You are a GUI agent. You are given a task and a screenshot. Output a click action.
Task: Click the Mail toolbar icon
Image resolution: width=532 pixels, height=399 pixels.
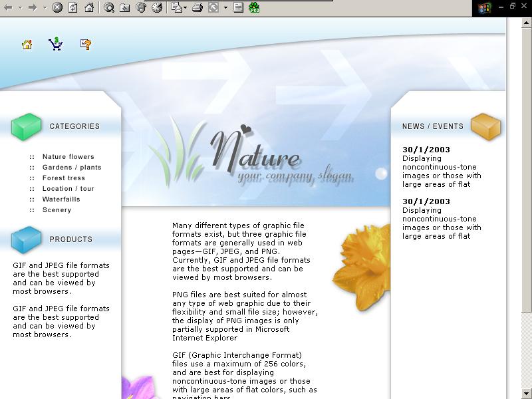[x=176, y=7]
